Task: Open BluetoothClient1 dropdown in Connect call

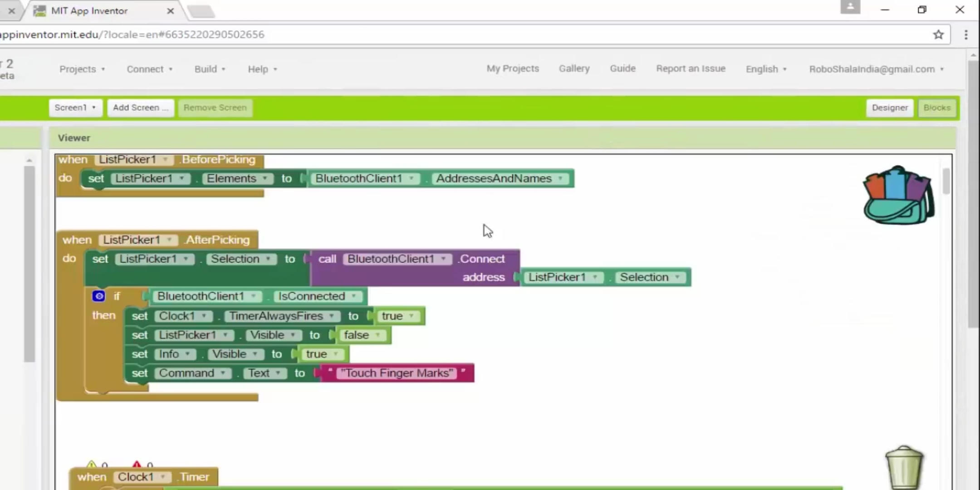Action: pos(397,259)
